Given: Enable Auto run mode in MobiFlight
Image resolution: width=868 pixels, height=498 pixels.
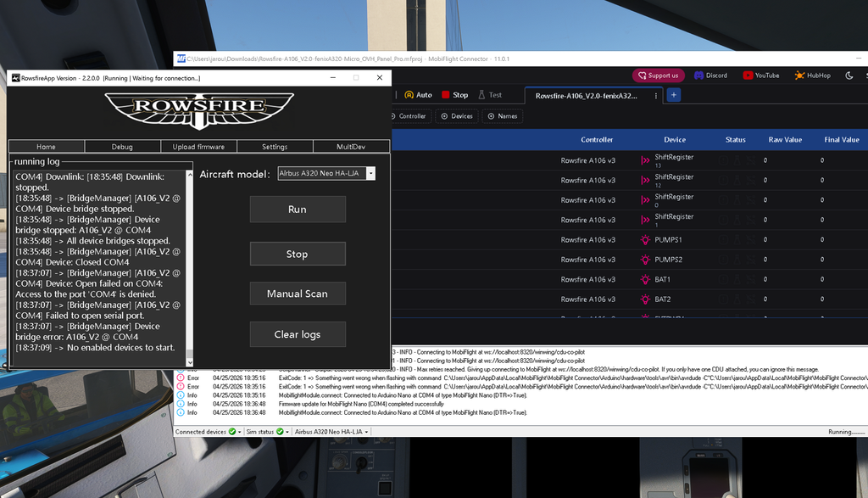Looking at the screenshot, I should [x=419, y=95].
